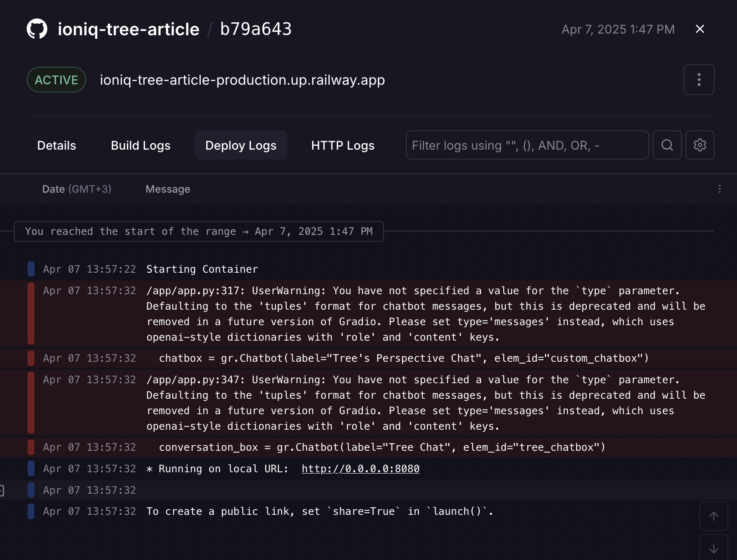
Task: Switch to the Build Logs tab
Action: [x=140, y=145]
